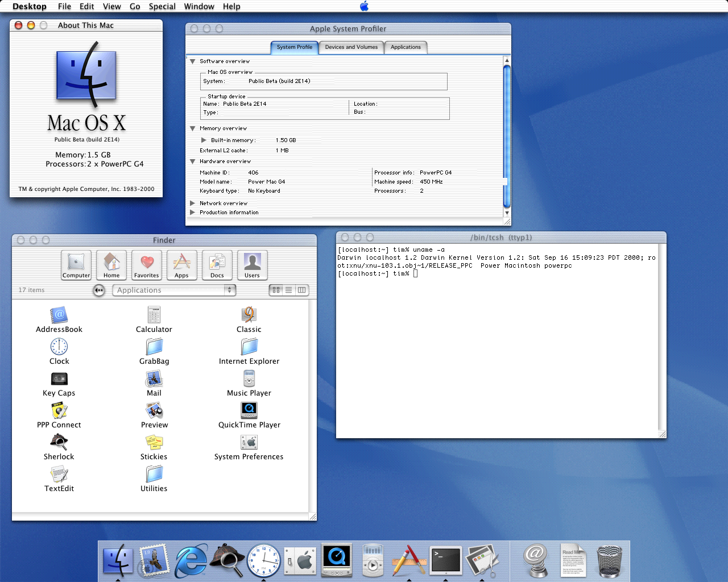Click the Apple logo in menu bar
This screenshot has width=728, height=582.
coord(365,6)
